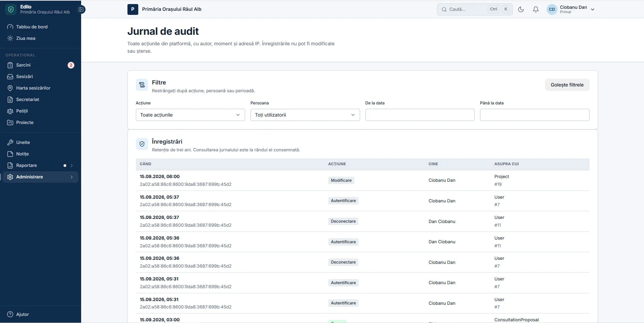Toggle dark mode with the moon icon
This screenshot has width=644, height=323.
[521, 9]
